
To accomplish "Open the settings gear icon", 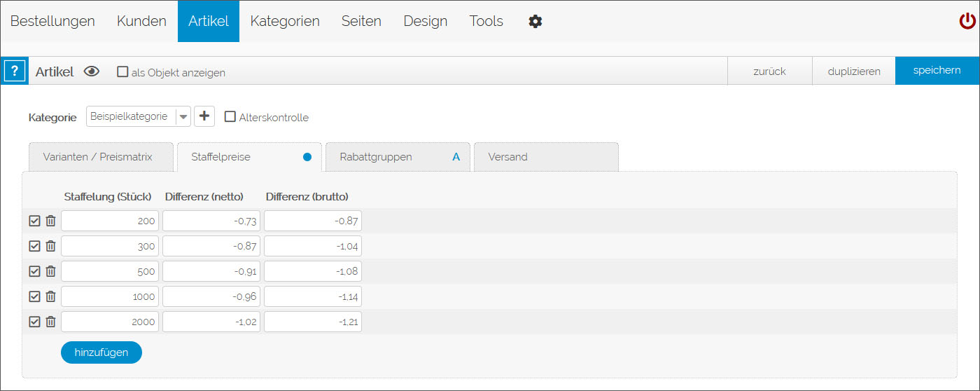I will click(535, 22).
